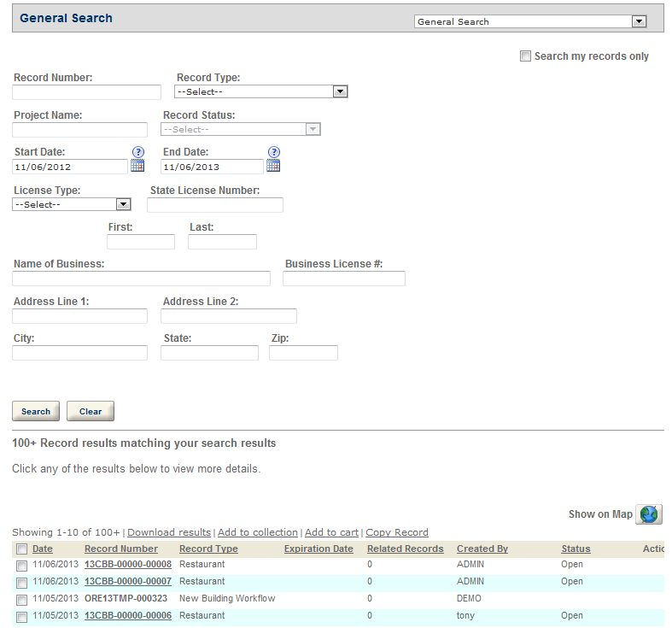Sort results by Status column header

[576, 549]
